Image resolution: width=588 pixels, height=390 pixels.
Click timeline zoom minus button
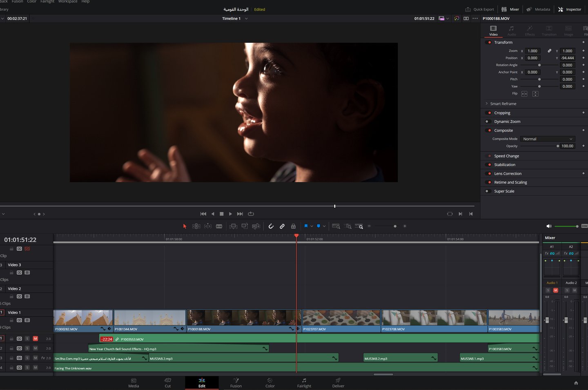369,226
